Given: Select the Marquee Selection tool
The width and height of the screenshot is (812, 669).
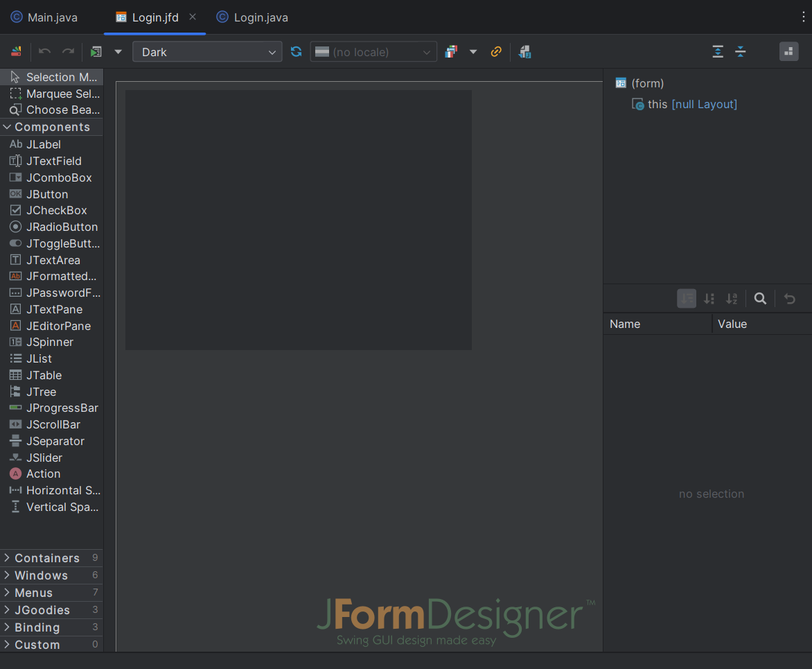Looking at the screenshot, I should [x=52, y=94].
